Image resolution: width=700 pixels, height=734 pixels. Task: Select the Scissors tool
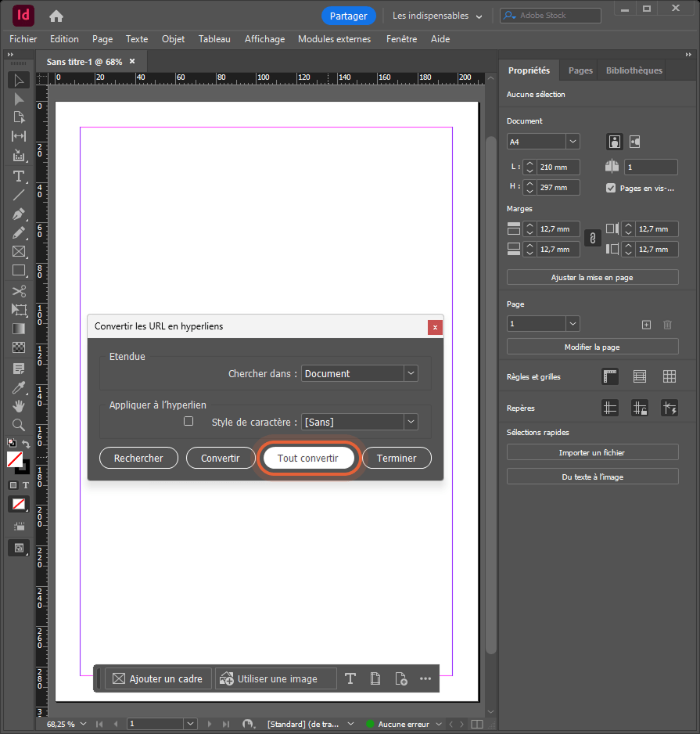coord(19,291)
